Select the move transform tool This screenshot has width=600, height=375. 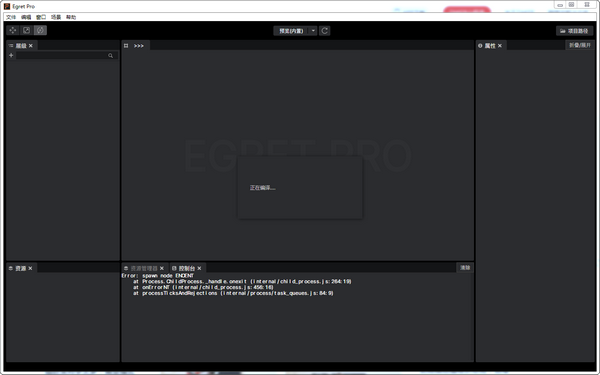[x=13, y=30]
